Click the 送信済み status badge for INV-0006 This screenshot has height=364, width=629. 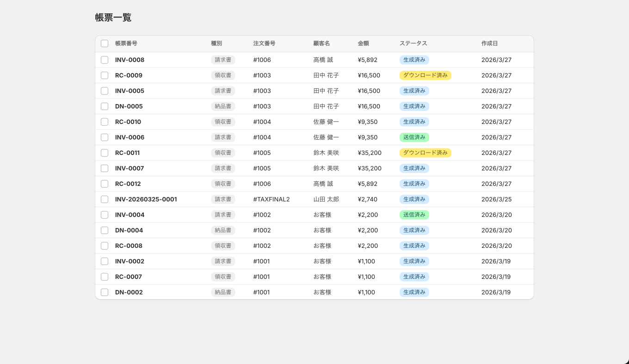[414, 137]
